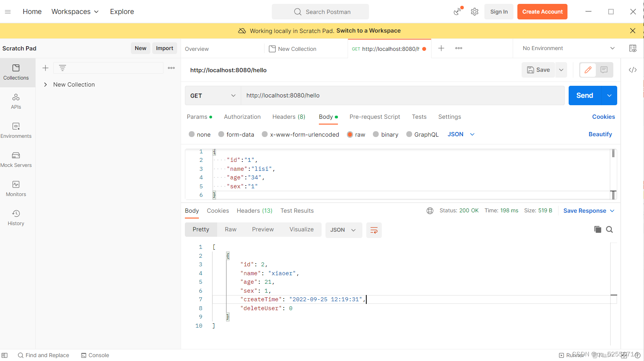Open the Collections sidebar panel
644x361 pixels.
click(x=16, y=73)
